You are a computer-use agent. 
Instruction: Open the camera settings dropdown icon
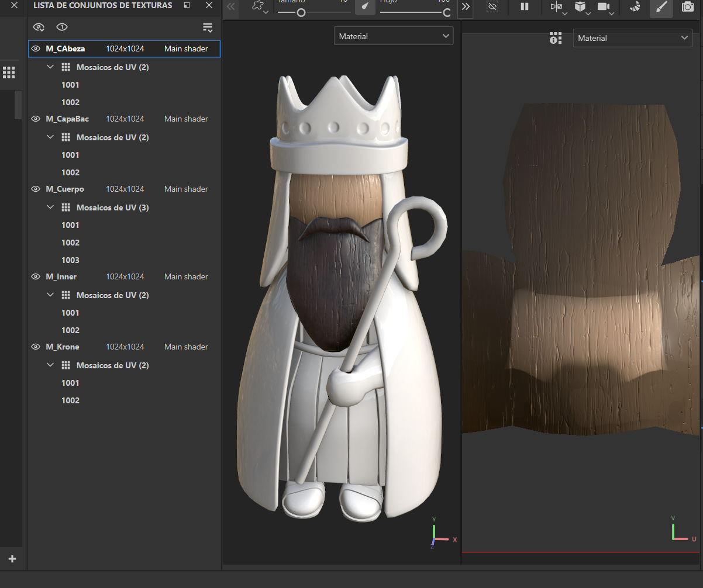(605, 8)
